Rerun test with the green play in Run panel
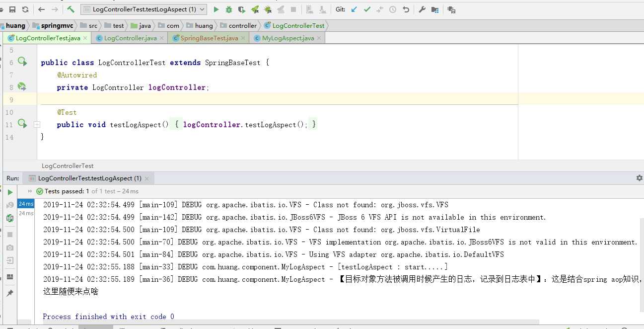 pyautogui.click(x=10, y=192)
